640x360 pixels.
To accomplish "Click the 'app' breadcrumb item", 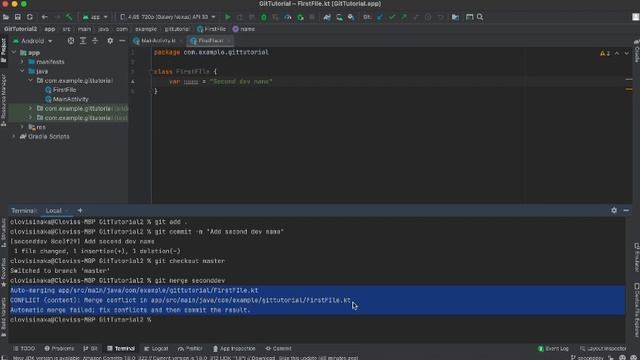I will [x=50, y=29].
